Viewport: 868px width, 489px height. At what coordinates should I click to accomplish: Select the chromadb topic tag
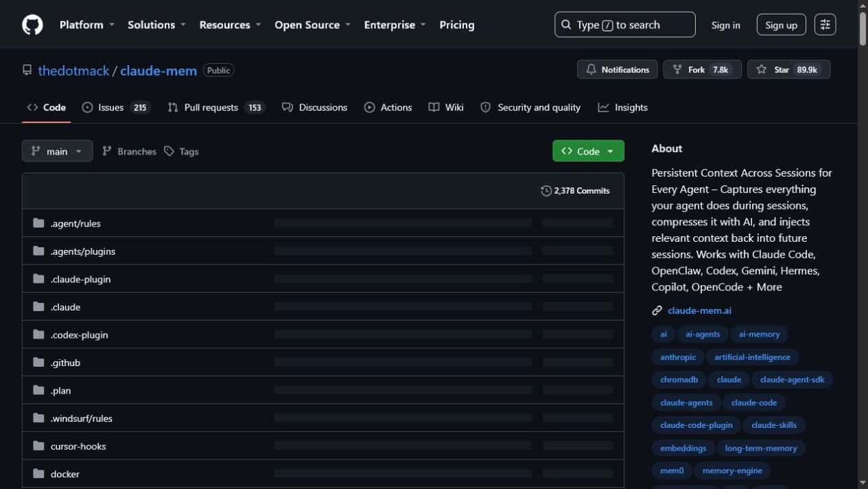point(679,379)
